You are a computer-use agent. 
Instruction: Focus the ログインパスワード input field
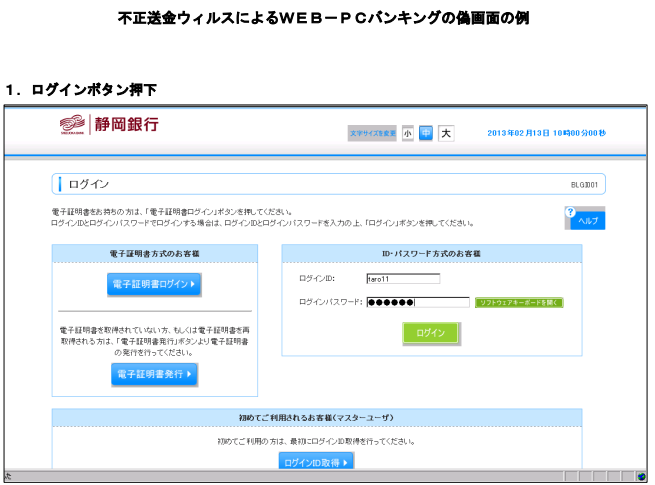pyautogui.click(x=418, y=302)
